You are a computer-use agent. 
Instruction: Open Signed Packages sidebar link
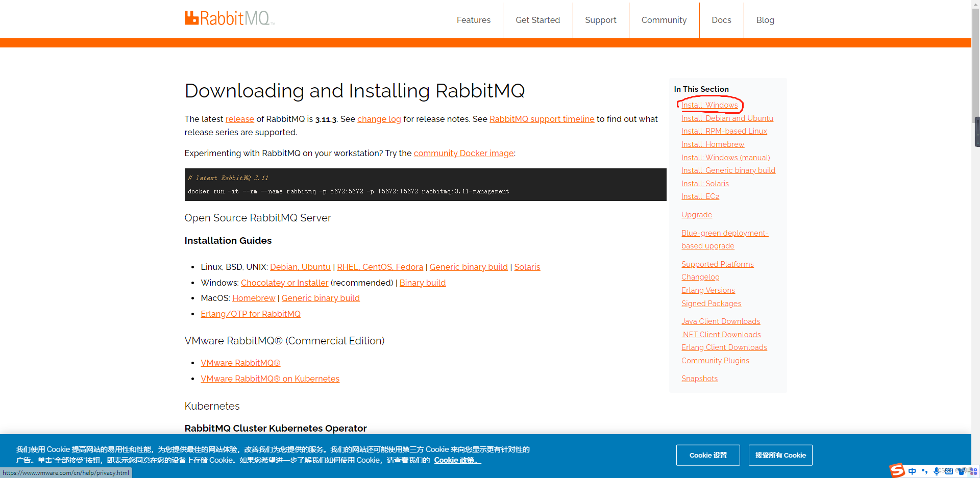pyautogui.click(x=711, y=304)
